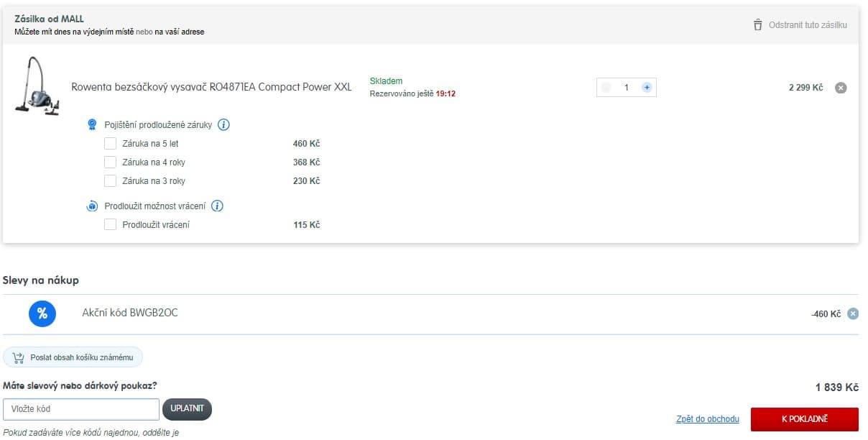Click the 230 Kč warranty price
868x440 pixels.
pos(306,181)
